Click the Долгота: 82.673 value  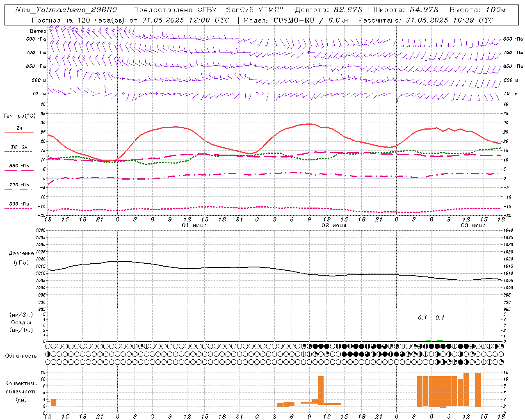click(329, 10)
